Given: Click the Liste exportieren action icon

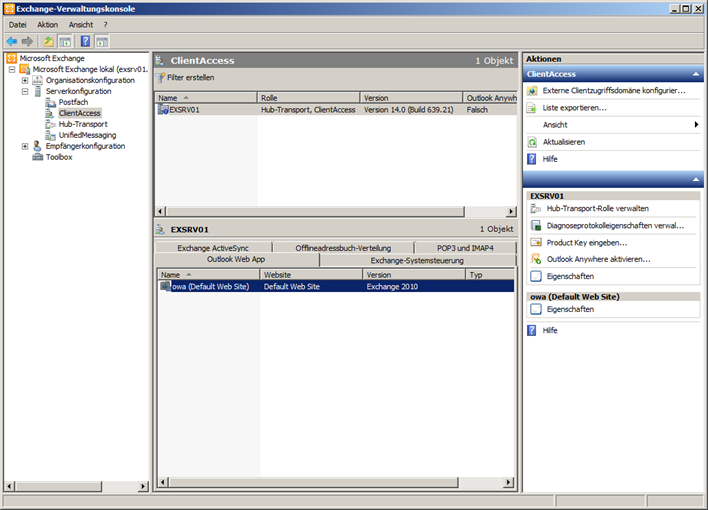Looking at the screenshot, I should [532, 108].
